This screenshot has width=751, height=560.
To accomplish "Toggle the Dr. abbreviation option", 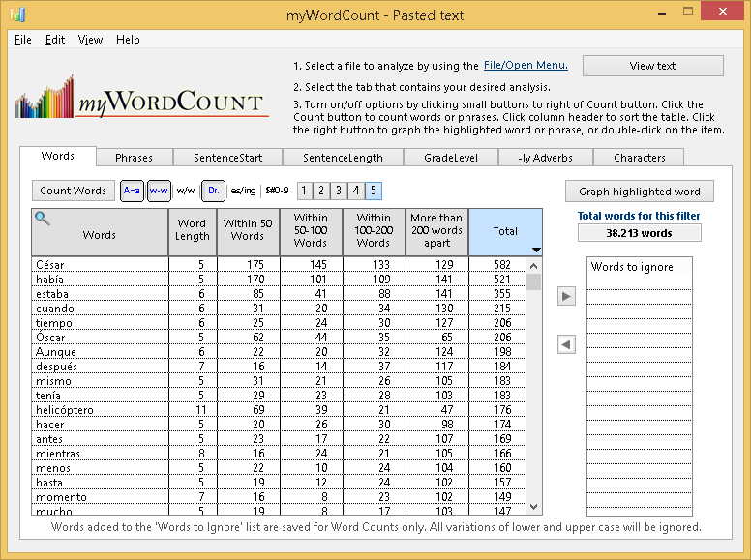I will [215, 192].
